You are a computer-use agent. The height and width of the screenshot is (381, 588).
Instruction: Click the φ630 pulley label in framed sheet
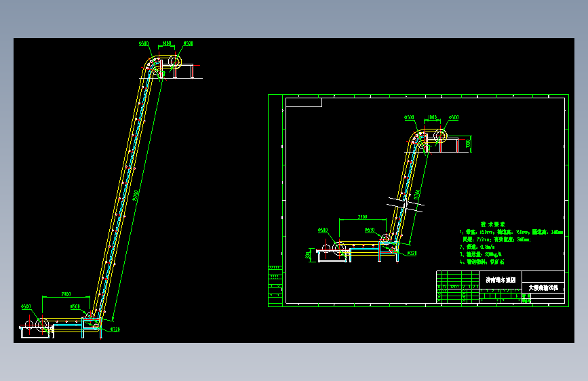pos(370,230)
